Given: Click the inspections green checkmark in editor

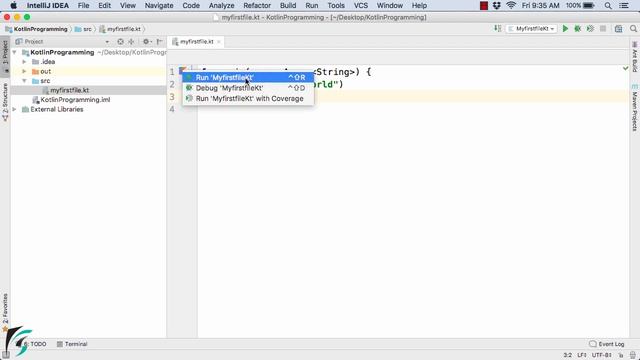Looking at the screenshot, I should point(625,69).
